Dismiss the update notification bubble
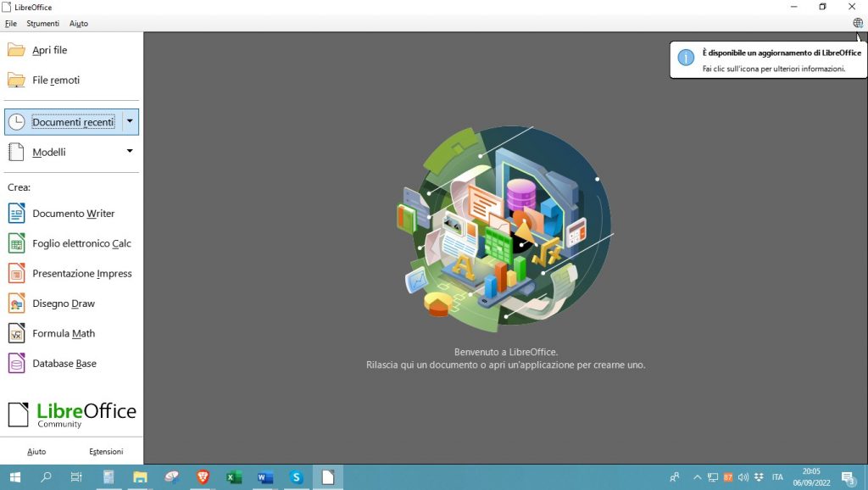Viewport: 868px width, 490px height. tap(767, 59)
